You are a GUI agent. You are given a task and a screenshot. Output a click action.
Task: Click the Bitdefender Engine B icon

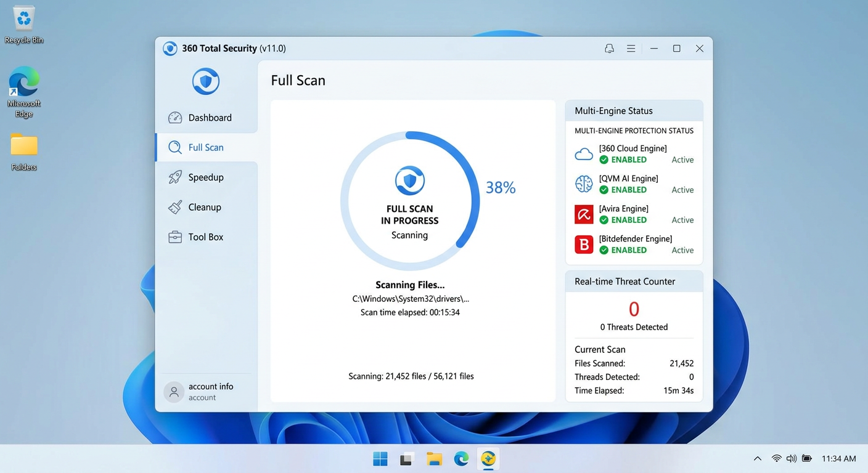tap(583, 244)
